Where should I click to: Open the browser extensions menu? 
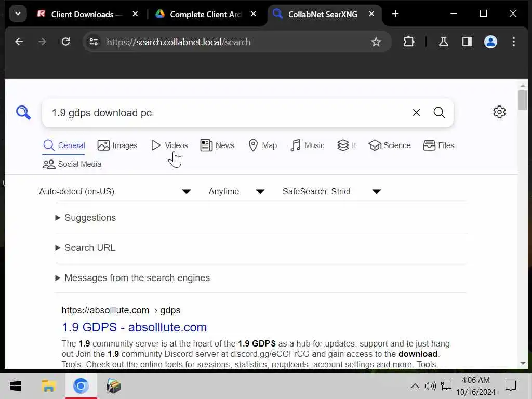click(408, 42)
